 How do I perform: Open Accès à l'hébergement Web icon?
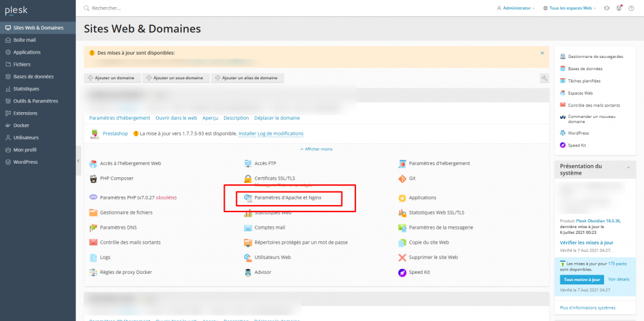93,164
